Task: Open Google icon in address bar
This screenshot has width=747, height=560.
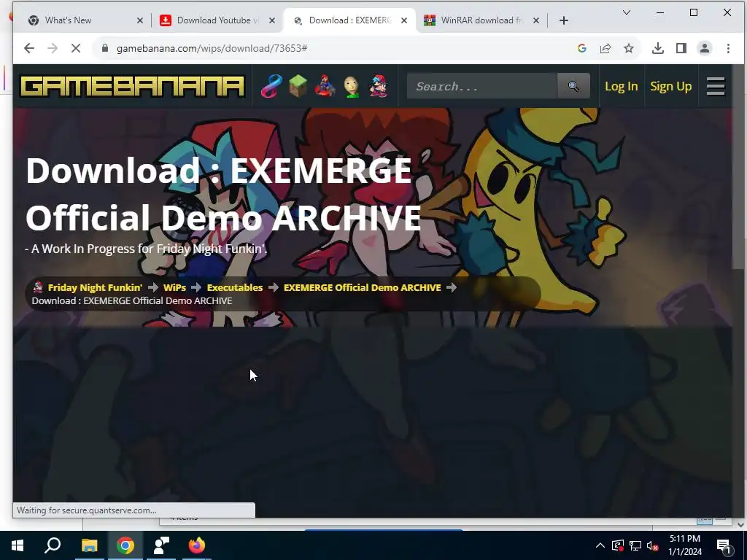Action: point(581,48)
